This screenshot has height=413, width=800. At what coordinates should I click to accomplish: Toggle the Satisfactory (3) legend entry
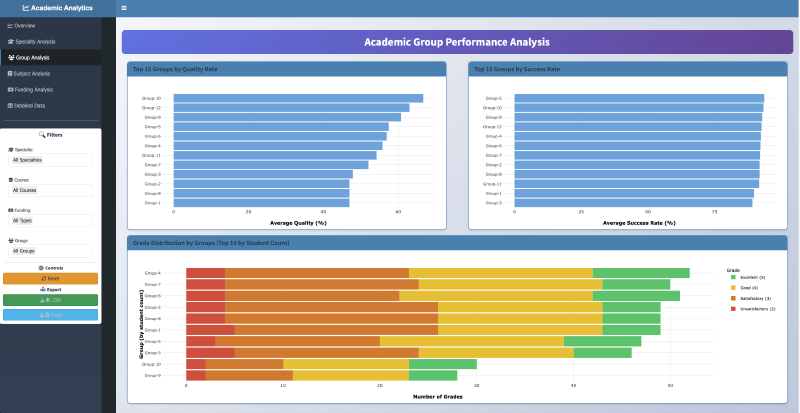(x=751, y=299)
